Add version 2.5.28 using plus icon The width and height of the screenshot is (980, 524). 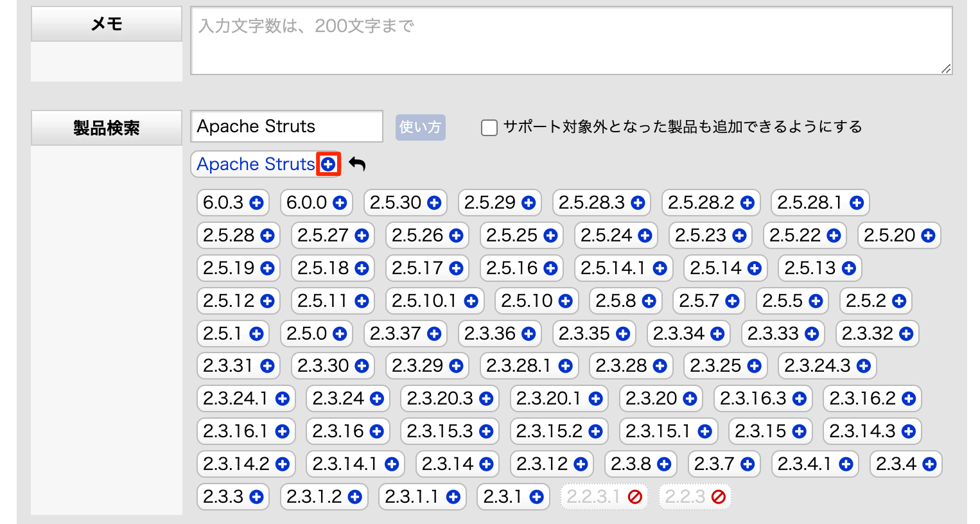(267, 236)
